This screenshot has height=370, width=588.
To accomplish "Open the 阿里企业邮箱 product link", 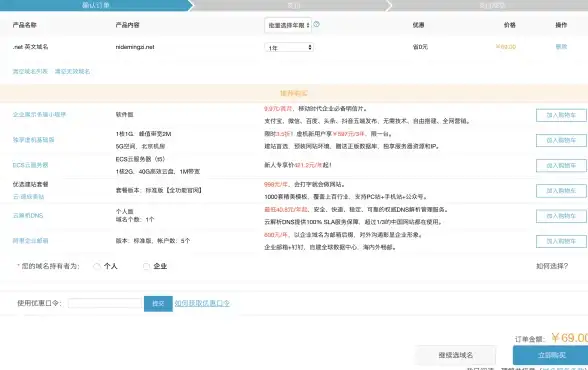I will [30, 241].
